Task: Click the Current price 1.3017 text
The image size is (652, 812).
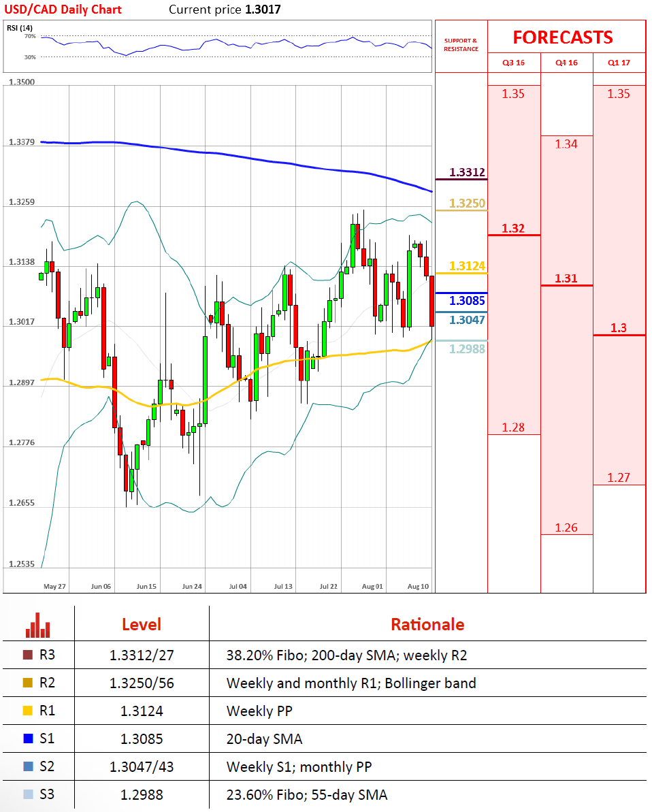Action: click(225, 10)
